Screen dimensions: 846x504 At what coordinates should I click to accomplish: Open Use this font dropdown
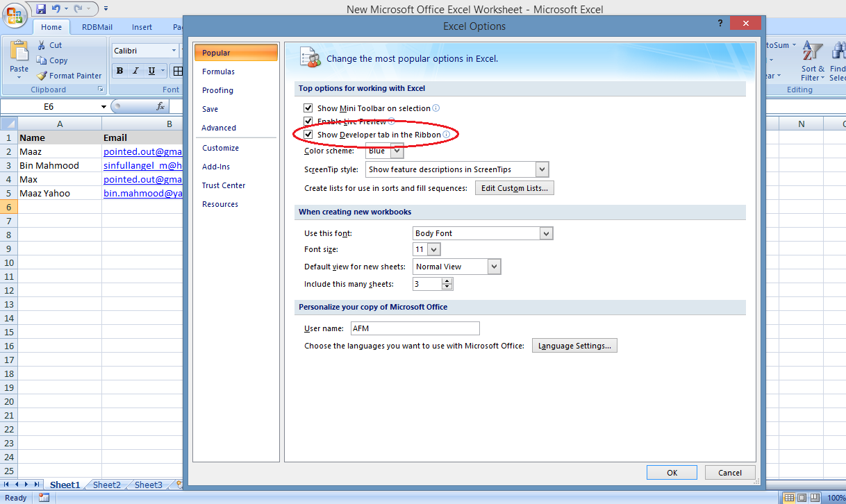point(546,233)
